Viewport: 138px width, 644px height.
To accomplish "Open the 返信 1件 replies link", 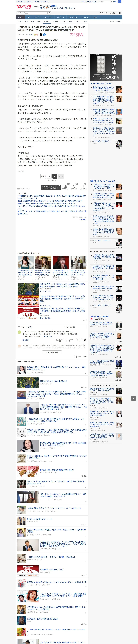I will tap(26, 340).
